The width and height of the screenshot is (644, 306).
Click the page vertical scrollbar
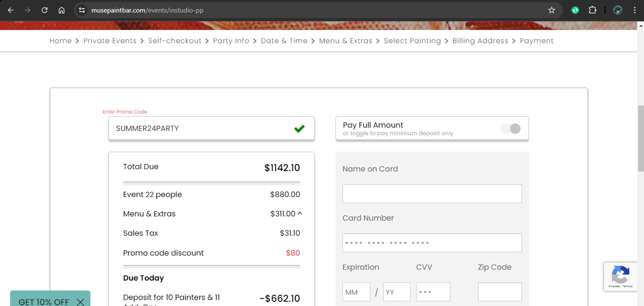coord(641,138)
